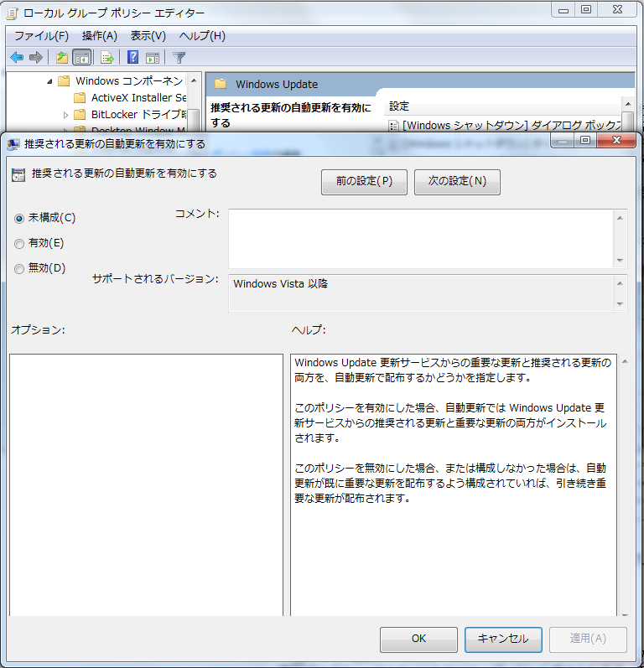Close the policy setting dialog
This screenshot has height=668, width=644.
pyautogui.click(x=616, y=140)
